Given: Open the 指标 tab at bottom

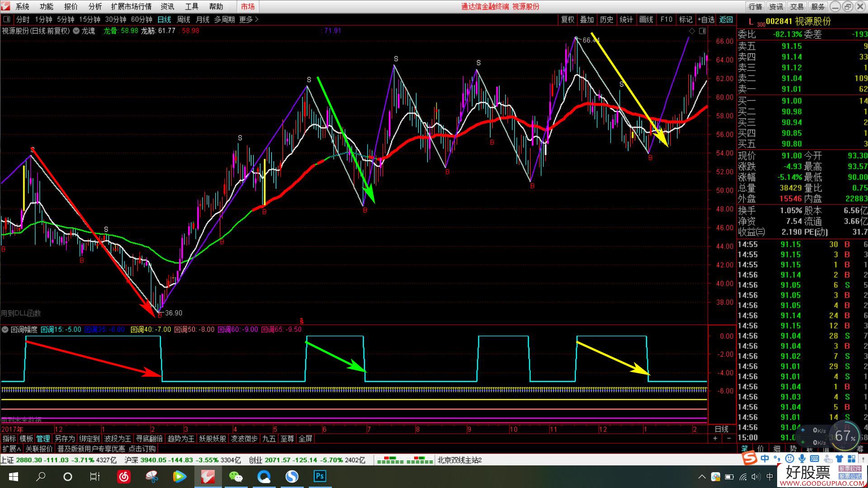Looking at the screenshot, I should (x=9, y=438).
